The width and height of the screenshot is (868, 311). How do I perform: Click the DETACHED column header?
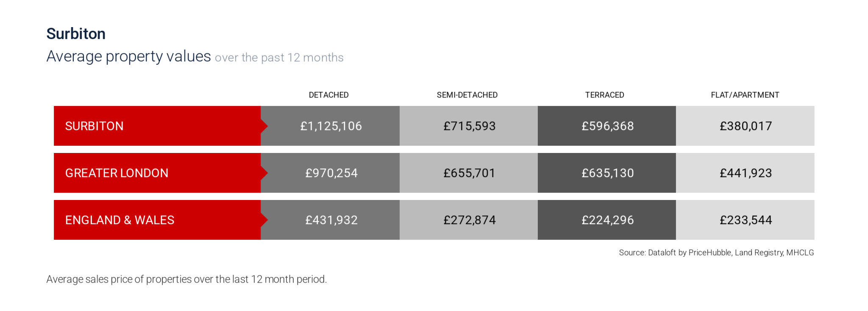pyautogui.click(x=328, y=95)
